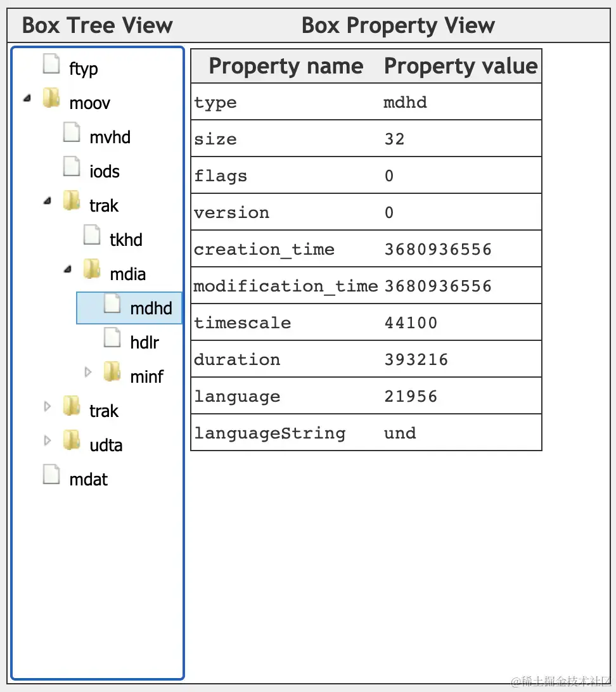This screenshot has height=692, width=616.
Task: Click the hdlr file icon
Action: (112, 337)
